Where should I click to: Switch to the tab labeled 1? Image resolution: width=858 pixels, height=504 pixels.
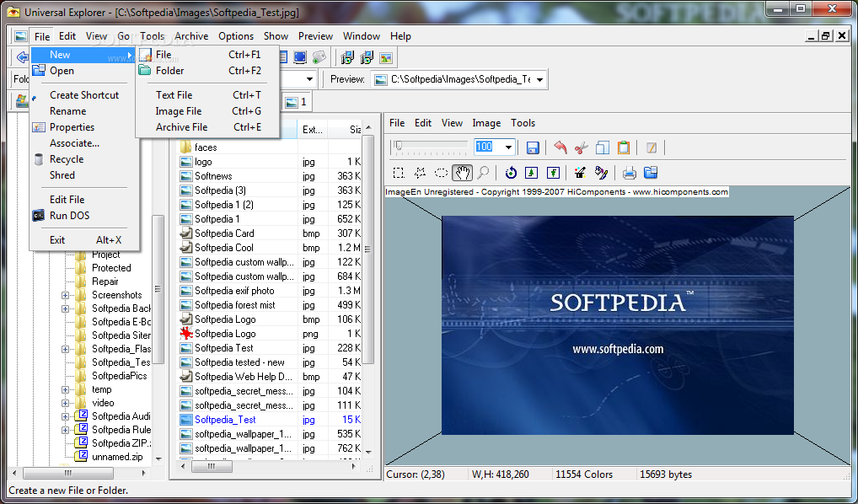pyautogui.click(x=296, y=102)
